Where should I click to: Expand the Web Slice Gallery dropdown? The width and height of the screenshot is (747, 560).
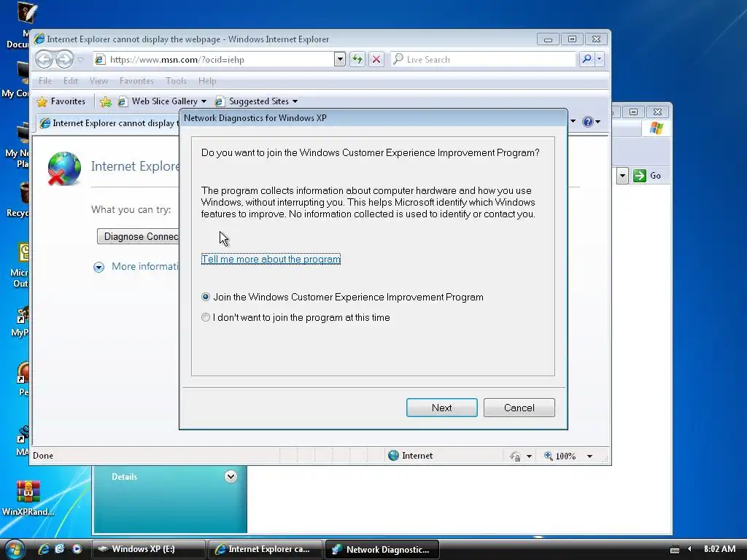(x=204, y=101)
